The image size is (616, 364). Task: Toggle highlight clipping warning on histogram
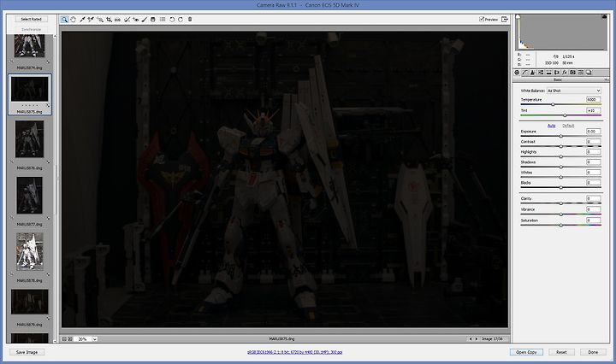(x=604, y=17)
